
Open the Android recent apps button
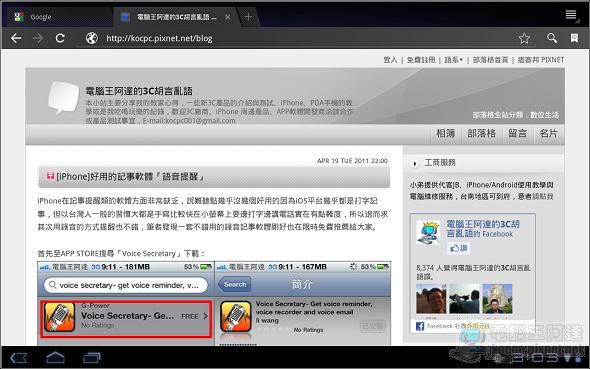point(92,357)
